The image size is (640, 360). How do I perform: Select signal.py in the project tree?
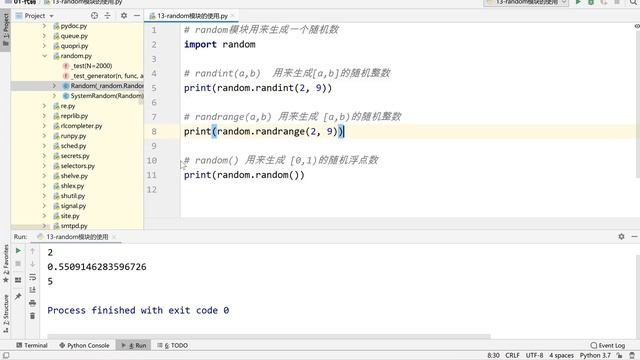[73, 206]
